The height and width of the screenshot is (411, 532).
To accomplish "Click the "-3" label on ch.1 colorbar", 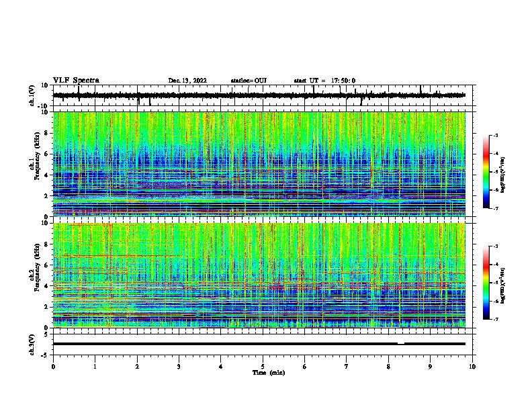I will [x=495, y=135].
